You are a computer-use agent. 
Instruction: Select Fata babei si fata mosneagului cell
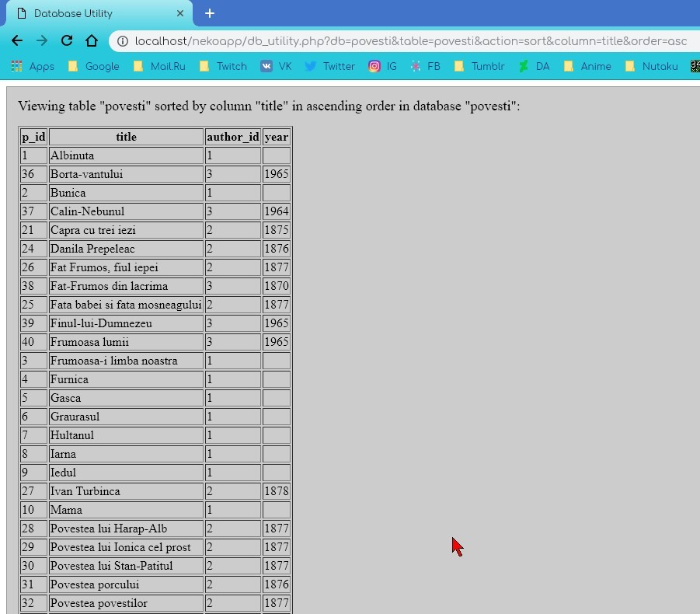[126, 305]
